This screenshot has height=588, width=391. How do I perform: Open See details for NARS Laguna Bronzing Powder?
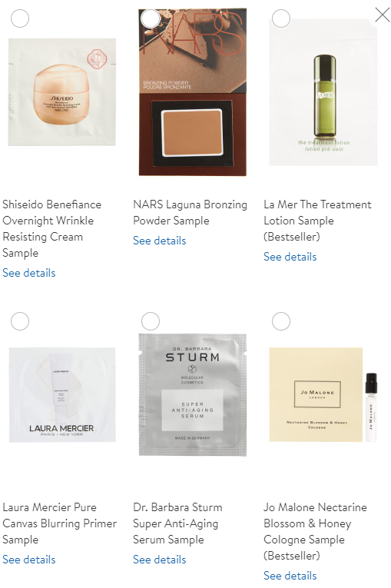(x=159, y=241)
